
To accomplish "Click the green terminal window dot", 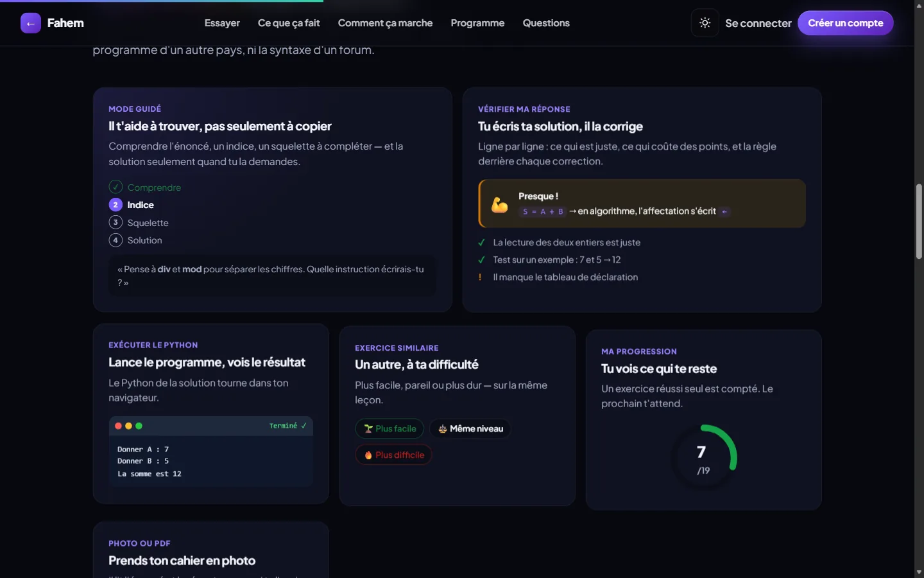I will tap(139, 426).
